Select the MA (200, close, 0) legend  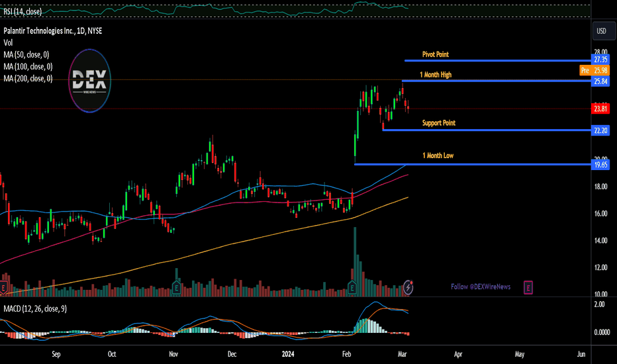pyautogui.click(x=28, y=79)
